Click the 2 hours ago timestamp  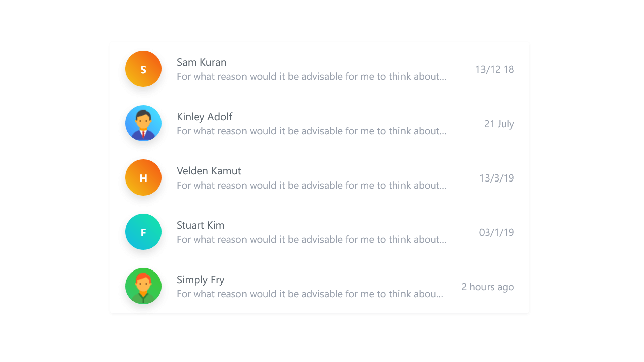tap(488, 287)
